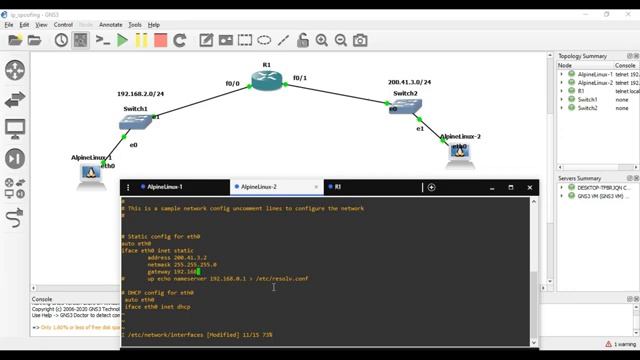The height and width of the screenshot is (360, 640).
Task: Browse security devices in sidebar
Action: pos(15,158)
